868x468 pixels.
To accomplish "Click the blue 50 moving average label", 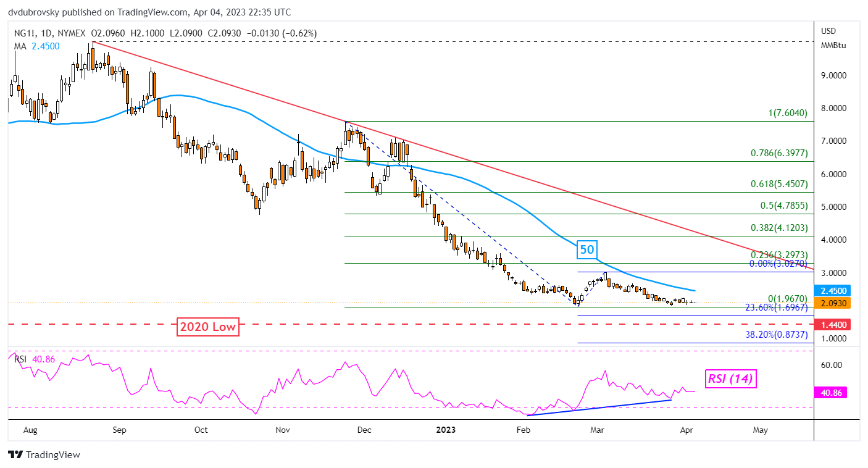I will [586, 250].
